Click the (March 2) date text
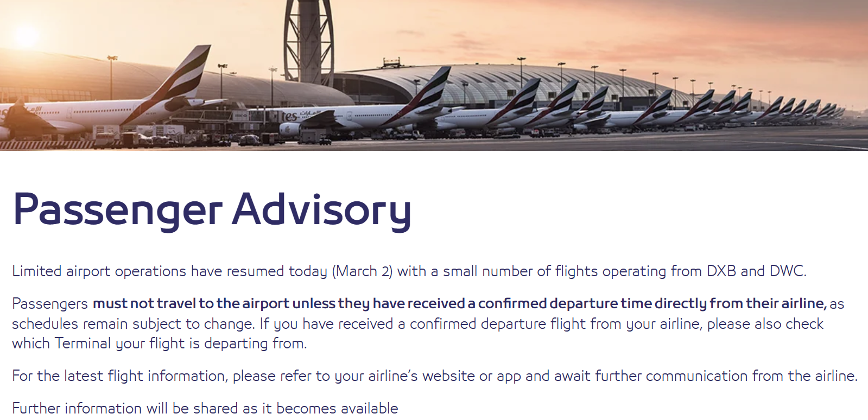 point(362,271)
